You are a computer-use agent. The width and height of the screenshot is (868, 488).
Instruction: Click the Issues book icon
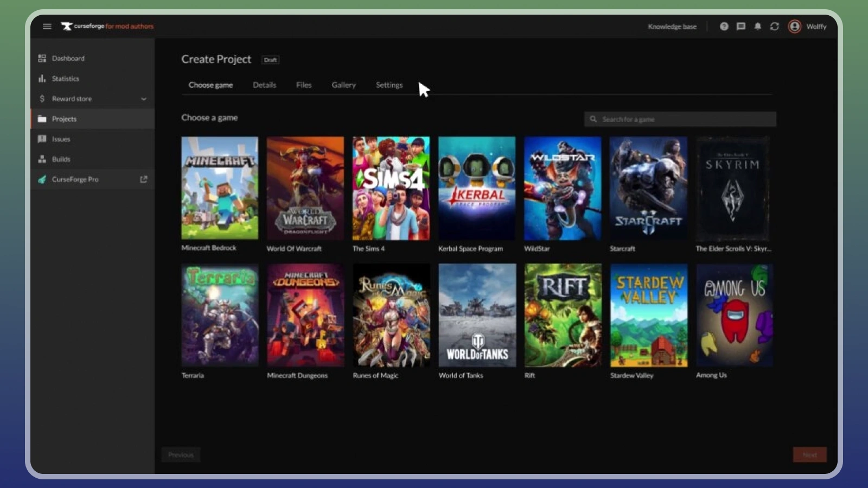pyautogui.click(x=42, y=139)
